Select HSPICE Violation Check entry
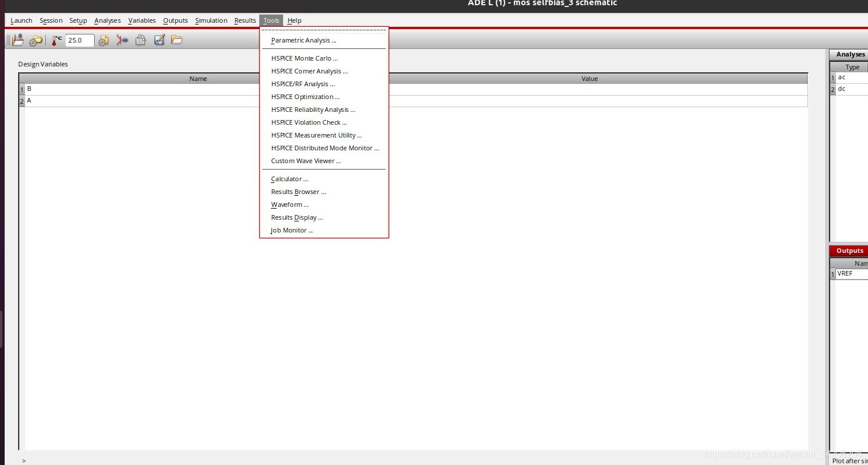868x465 pixels. click(324, 122)
